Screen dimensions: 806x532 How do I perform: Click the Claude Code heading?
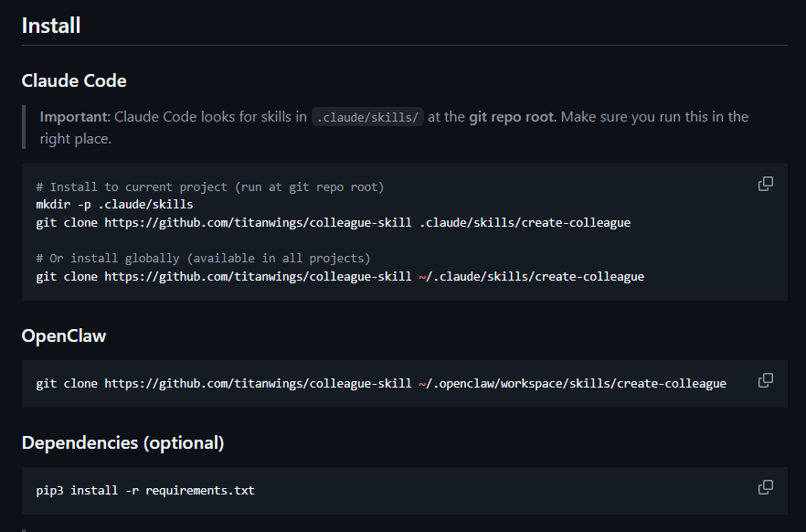click(x=74, y=80)
